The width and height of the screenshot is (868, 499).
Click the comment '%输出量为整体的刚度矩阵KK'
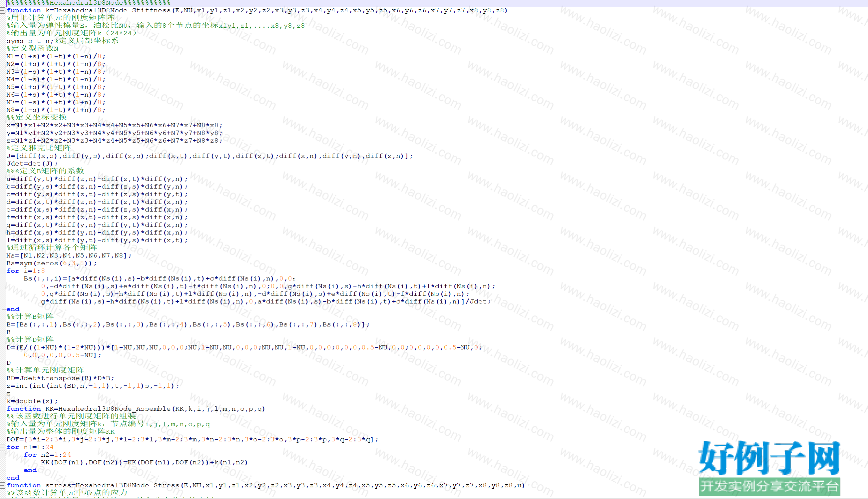point(61,432)
